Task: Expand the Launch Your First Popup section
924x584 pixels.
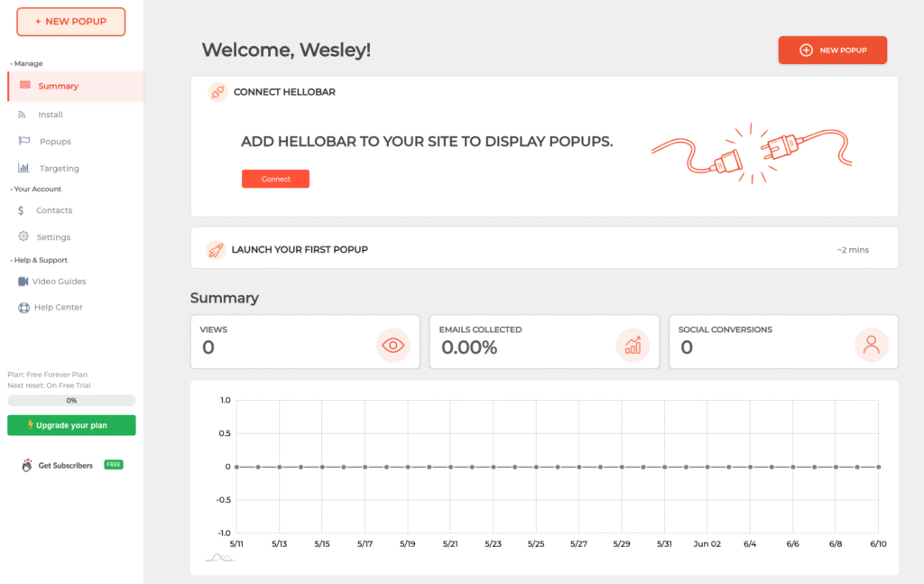Action: [x=544, y=248]
